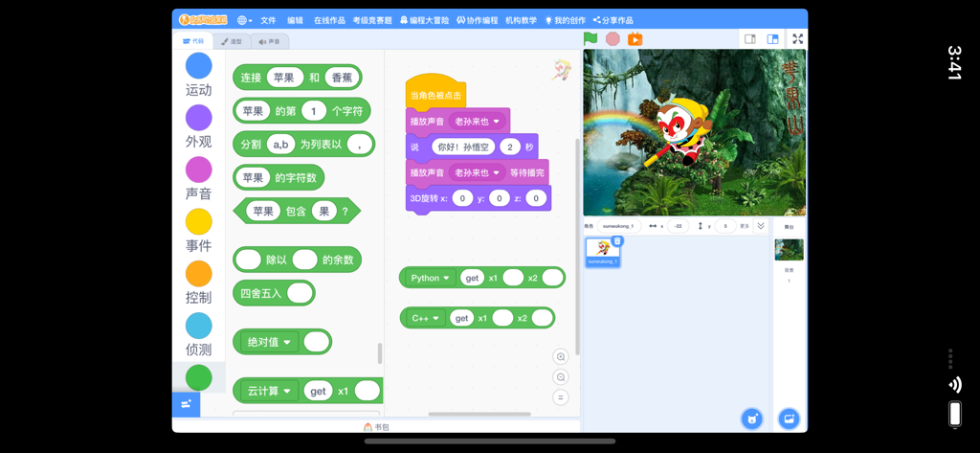Delete the sunwukong_1 sprite with trash icon
980x453 pixels.
point(617,241)
